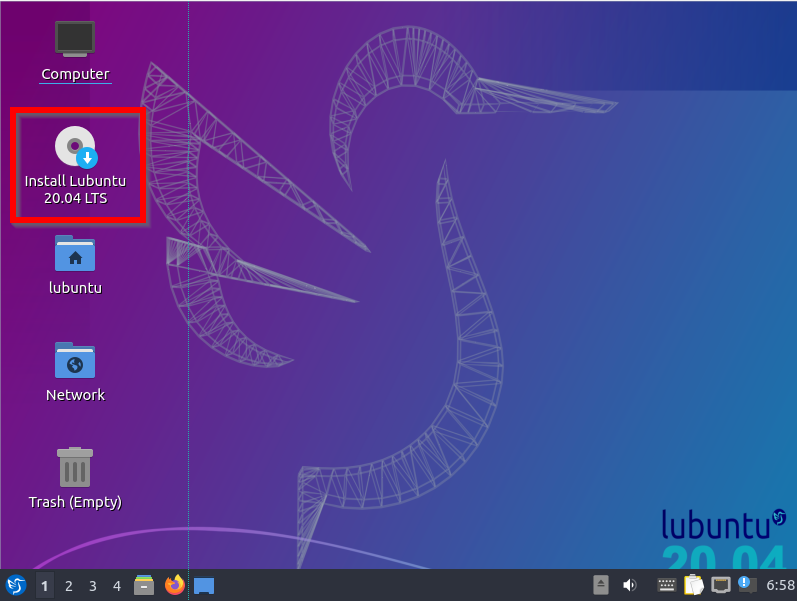Open the network connection tray icon
The image size is (797, 601).
click(x=720, y=585)
